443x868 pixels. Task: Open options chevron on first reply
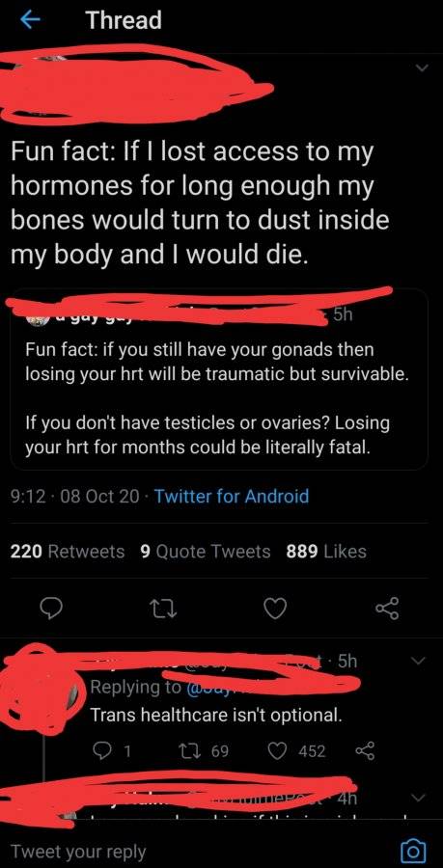[x=420, y=661]
